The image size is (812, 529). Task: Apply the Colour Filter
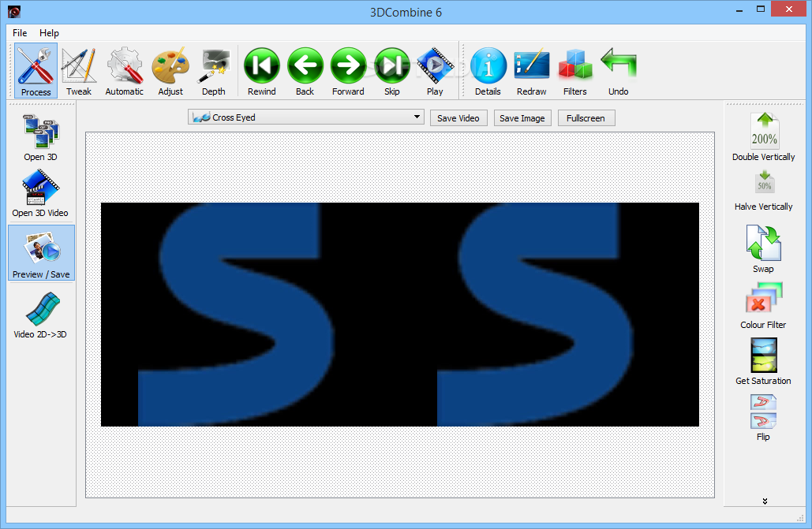763,305
